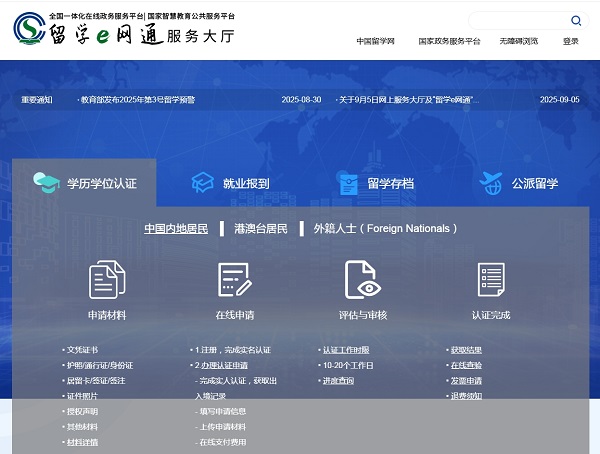This screenshot has height=454, width=600.
Task: Click the 授权声明 list item
Action: (82, 412)
